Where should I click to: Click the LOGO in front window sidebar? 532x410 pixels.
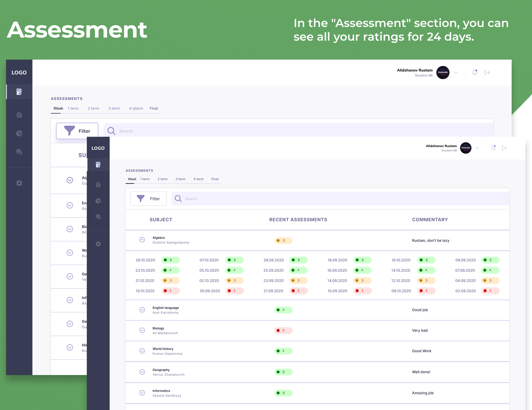pos(98,148)
